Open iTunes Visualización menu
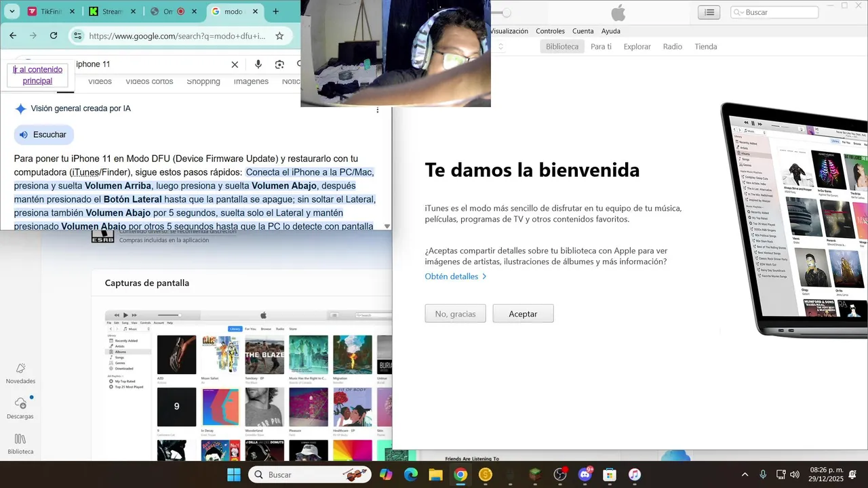The height and width of the screenshot is (488, 868). tap(509, 31)
